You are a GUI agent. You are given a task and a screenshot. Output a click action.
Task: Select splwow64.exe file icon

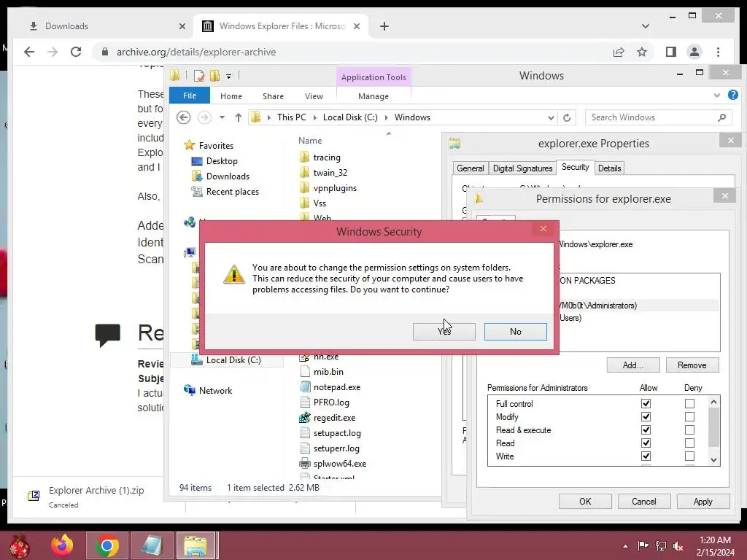tap(305, 463)
